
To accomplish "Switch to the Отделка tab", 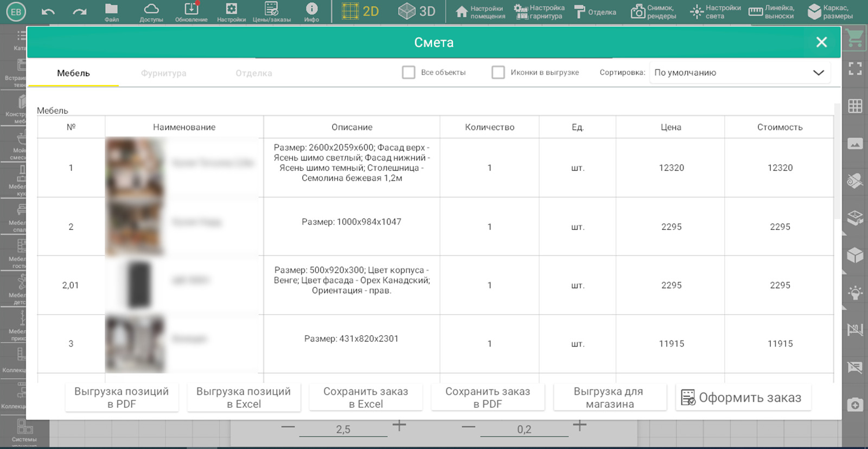I will click(253, 73).
